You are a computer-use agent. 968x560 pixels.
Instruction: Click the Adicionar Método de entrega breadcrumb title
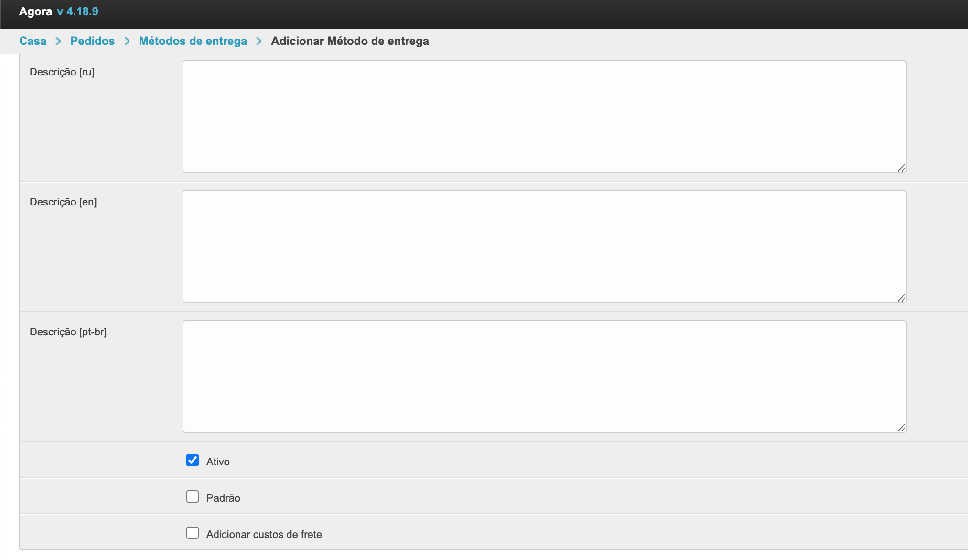point(350,41)
